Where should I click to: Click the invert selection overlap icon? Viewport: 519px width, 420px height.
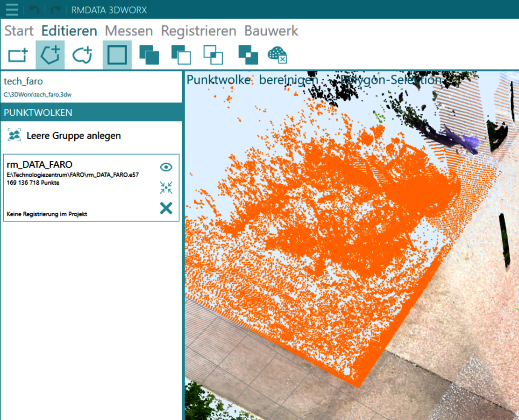click(248, 55)
